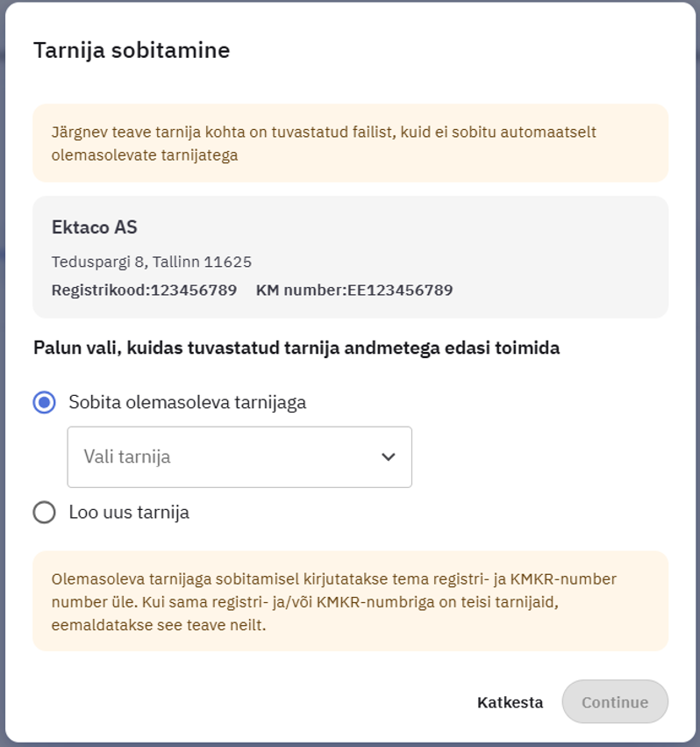Click the "Loo uus tarnija" label text
Viewport: 700px width, 747px height.
coord(129,512)
